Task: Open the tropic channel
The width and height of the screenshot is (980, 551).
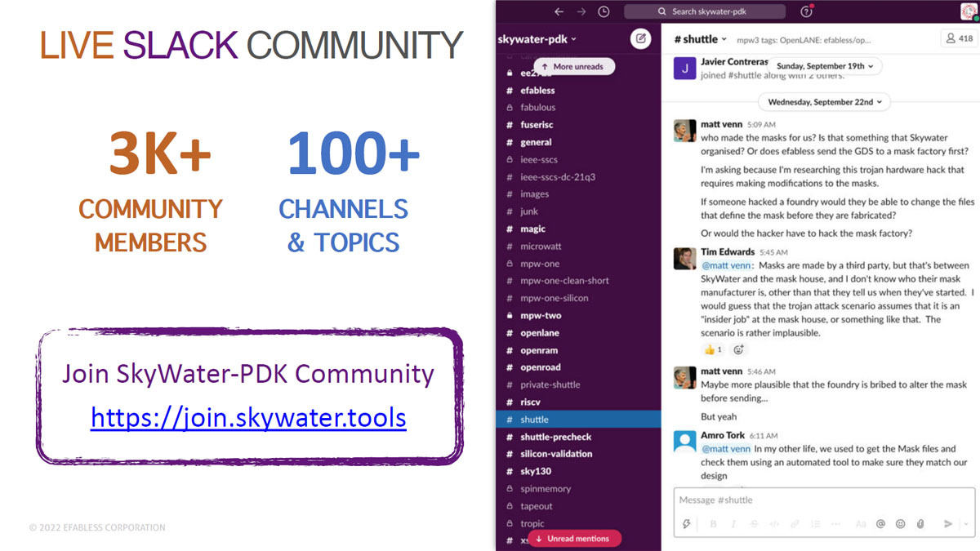Action: pyautogui.click(x=532, y=524)
